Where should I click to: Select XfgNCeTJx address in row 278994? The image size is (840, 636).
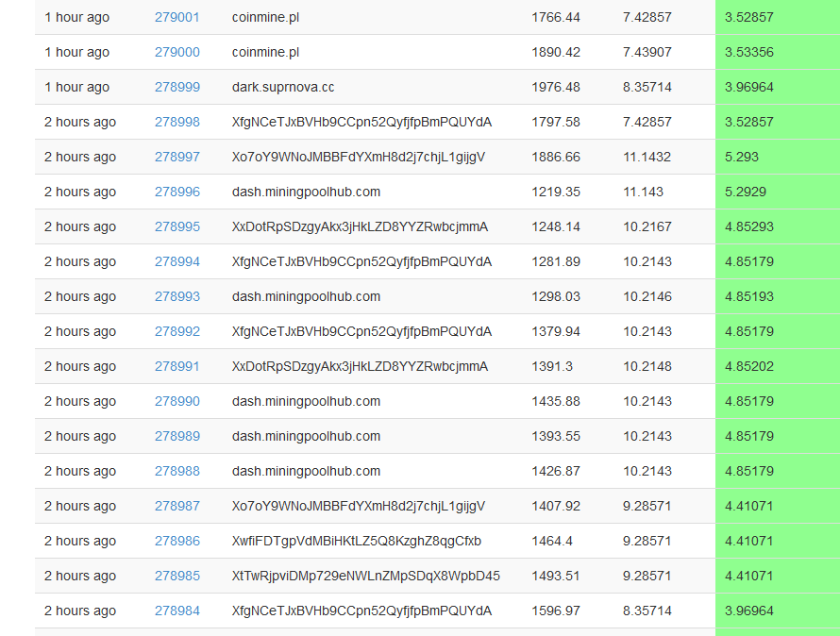point(361,262)
